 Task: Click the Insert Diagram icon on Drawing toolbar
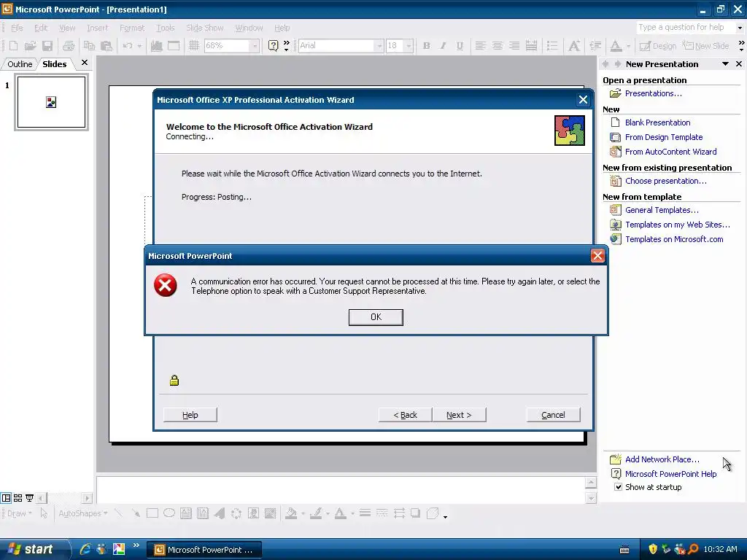(236, 513)
